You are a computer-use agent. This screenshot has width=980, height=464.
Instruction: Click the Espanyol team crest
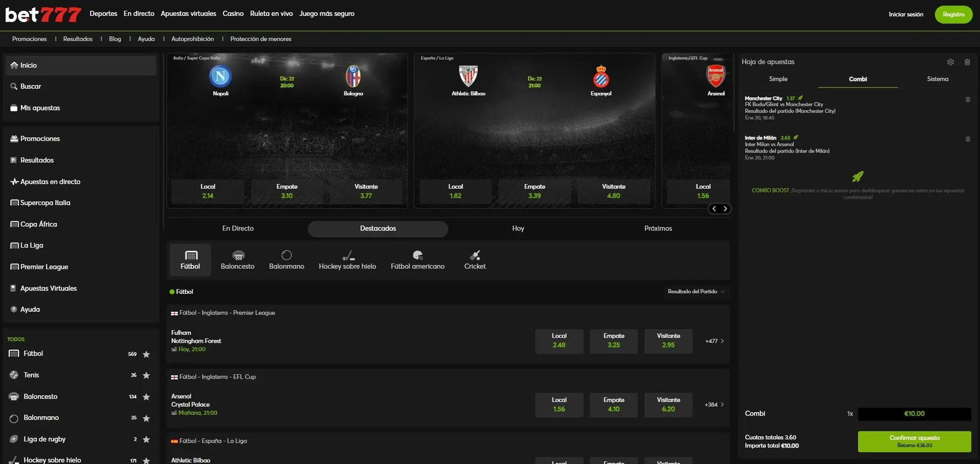point(601,76)
